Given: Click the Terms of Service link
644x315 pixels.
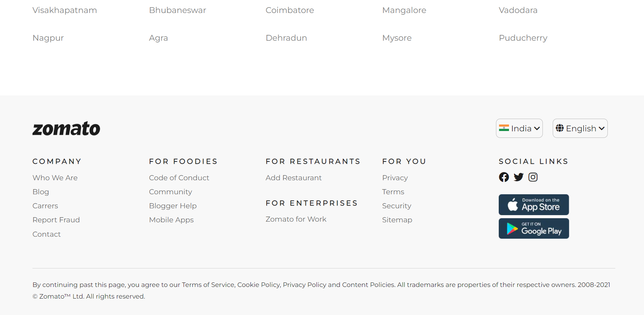Looking at the screenshot, I should coord(207,285).
